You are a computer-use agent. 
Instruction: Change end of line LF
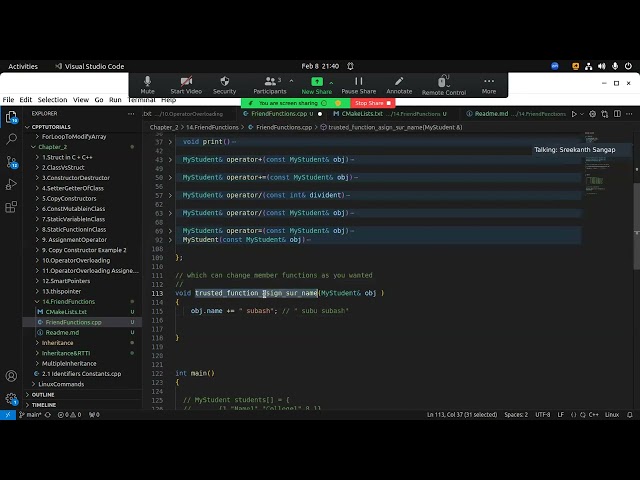click(561, 415)
